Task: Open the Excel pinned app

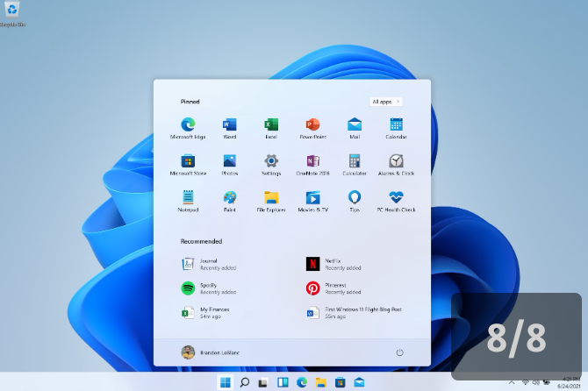Action: pyautogui.click(x=271, y=125)
